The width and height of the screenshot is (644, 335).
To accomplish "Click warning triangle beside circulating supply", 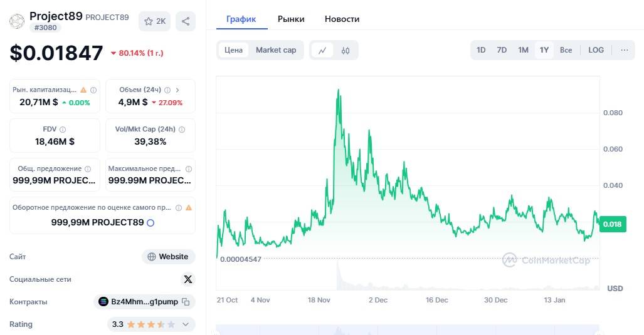I will pyautogui.click(x=189, y=207).
